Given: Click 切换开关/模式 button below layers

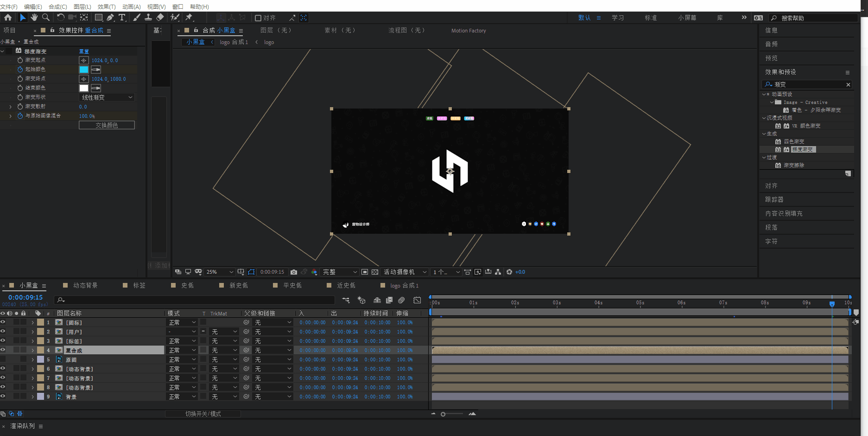Looking at the screenshot, I should click(x=203, y=414).
